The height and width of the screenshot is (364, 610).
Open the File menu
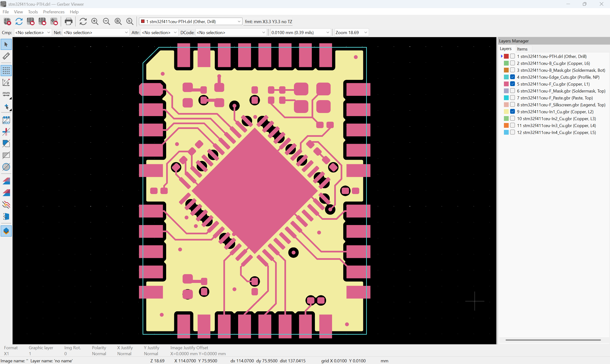[6, 12]
